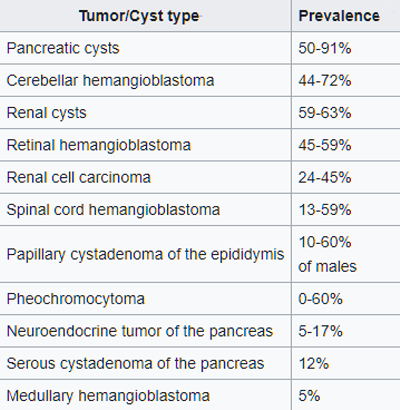
Task: Click the Spinal cord hemangioblastoma entry
Action: click(113, 210)
